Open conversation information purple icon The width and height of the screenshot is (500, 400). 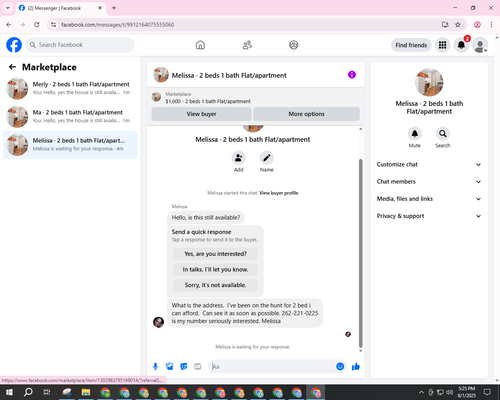click(x=352, y=75)
